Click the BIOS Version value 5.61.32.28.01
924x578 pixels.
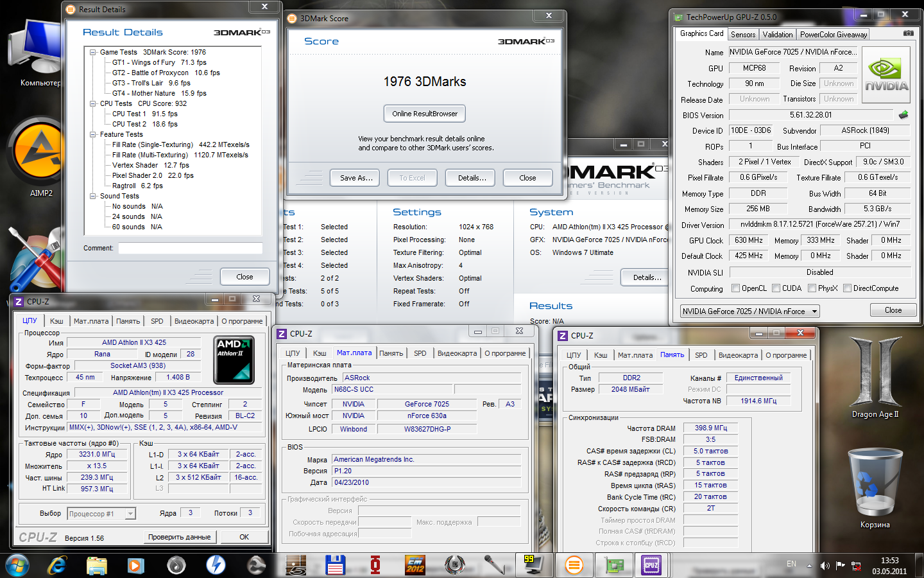pyautogui.click(x=810, y=115)
